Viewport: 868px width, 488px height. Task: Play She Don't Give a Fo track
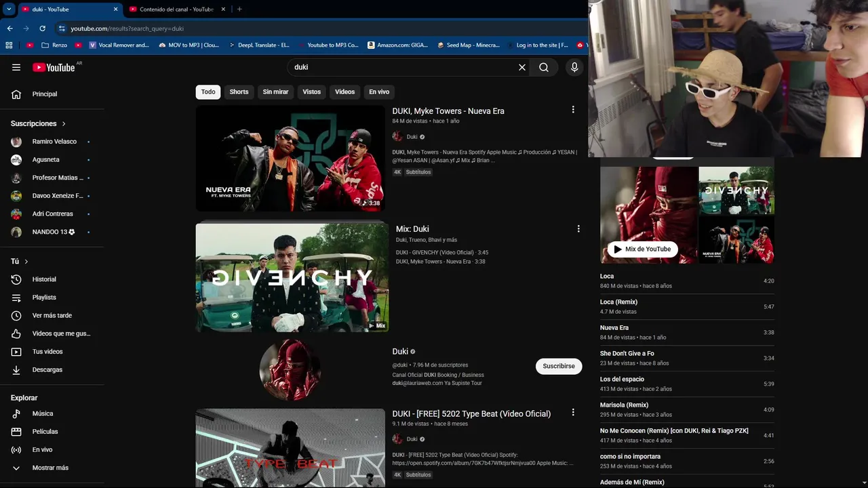pos(687,358)
